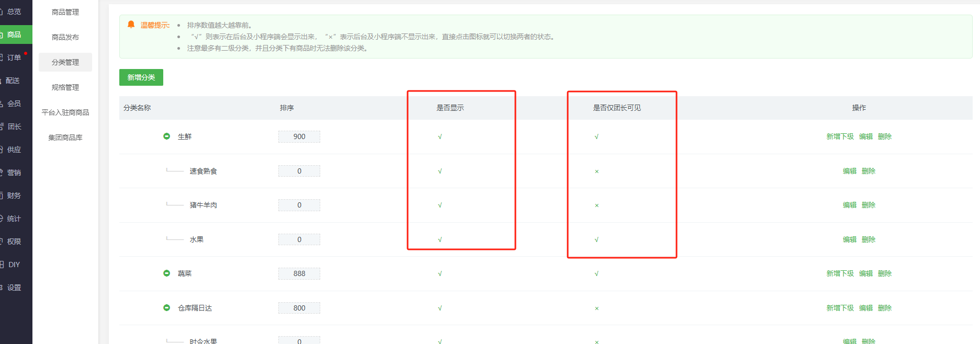This screenshot has width=980, height=344.
Task: Collapse the 蔬菜 category row
Action: [166, 273]
